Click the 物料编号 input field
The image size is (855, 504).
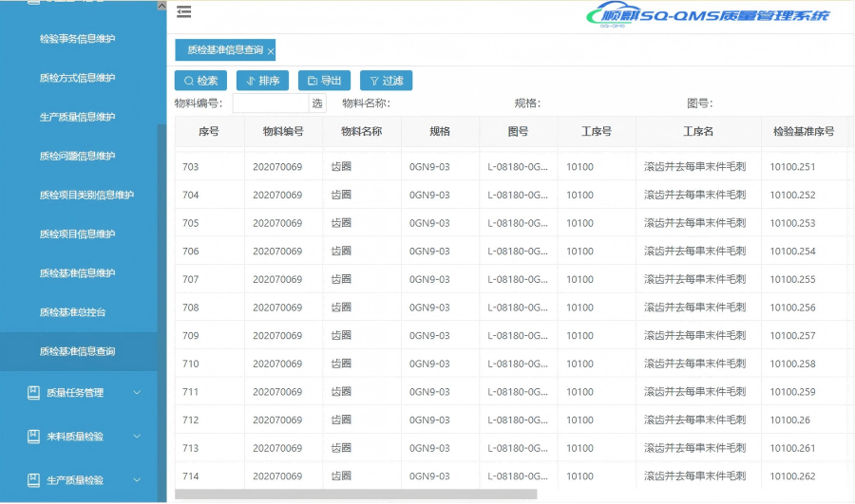pyautogui.click(x=270, y=103)
